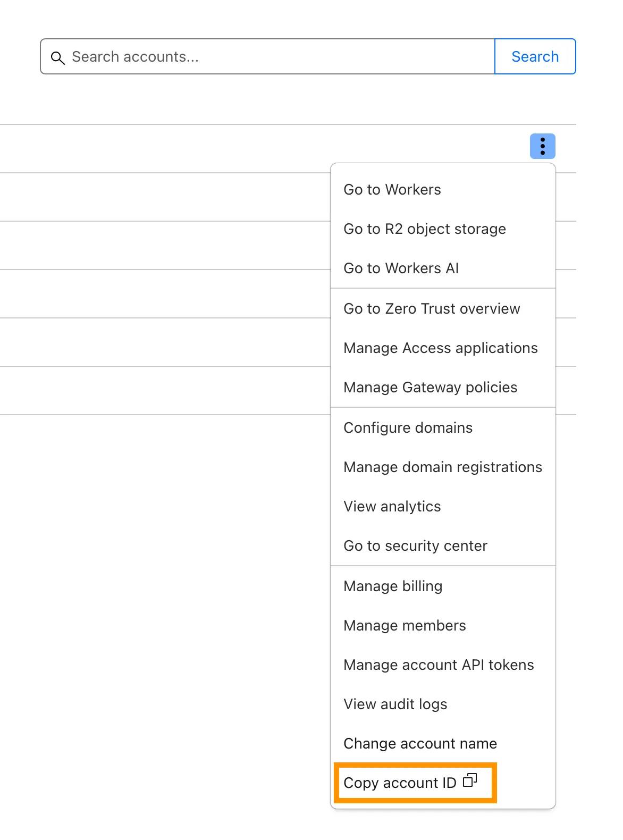The height and width of the screenshot is (840, 623).
Task: Open Manage billing
Action: 393,586
